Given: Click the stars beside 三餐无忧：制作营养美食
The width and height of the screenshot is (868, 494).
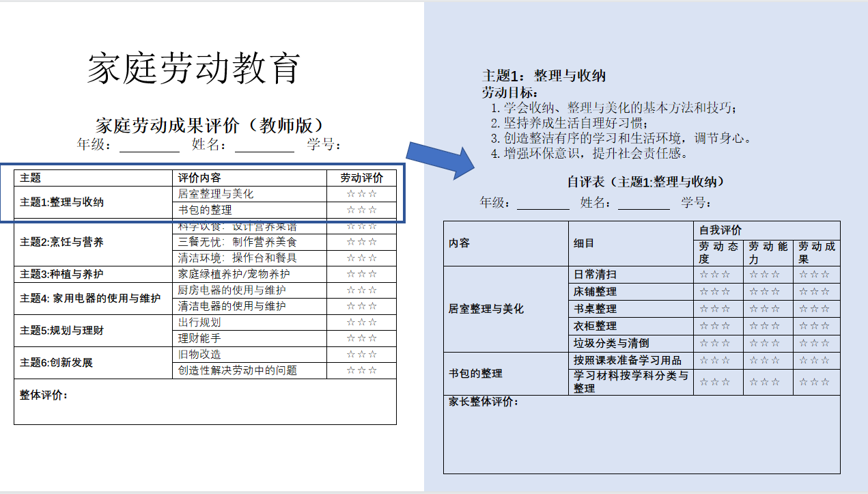Looking at the screenshot, I should click(362, 242).
